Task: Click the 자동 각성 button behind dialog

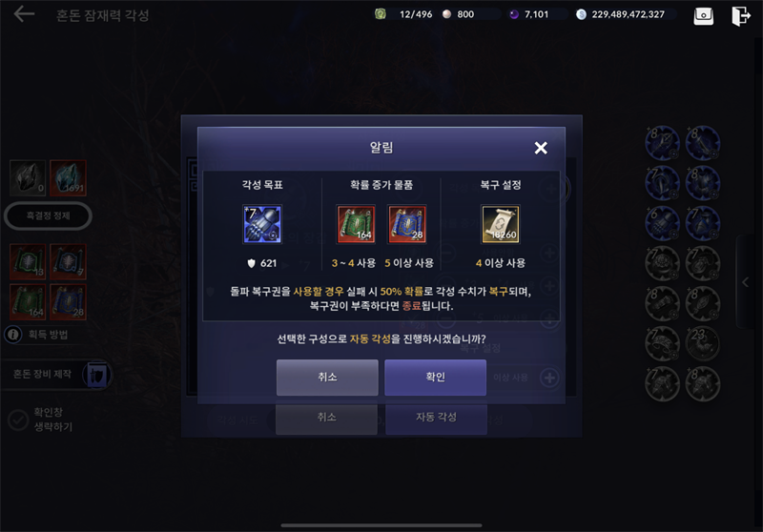Action: pyautogui.click(x=436, y=418)
